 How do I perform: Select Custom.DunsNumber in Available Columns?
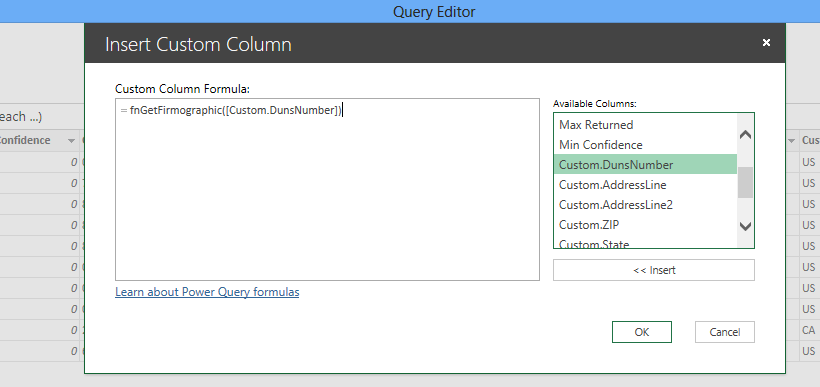[645, 165]
